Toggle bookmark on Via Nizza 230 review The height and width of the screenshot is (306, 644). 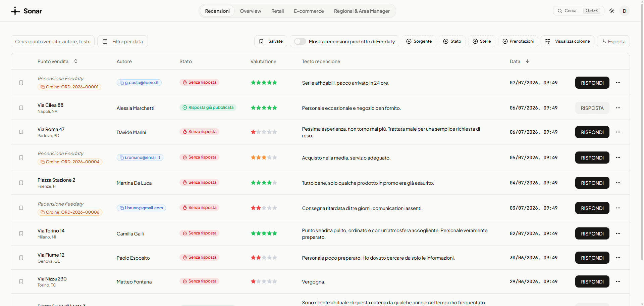point(21,281)
